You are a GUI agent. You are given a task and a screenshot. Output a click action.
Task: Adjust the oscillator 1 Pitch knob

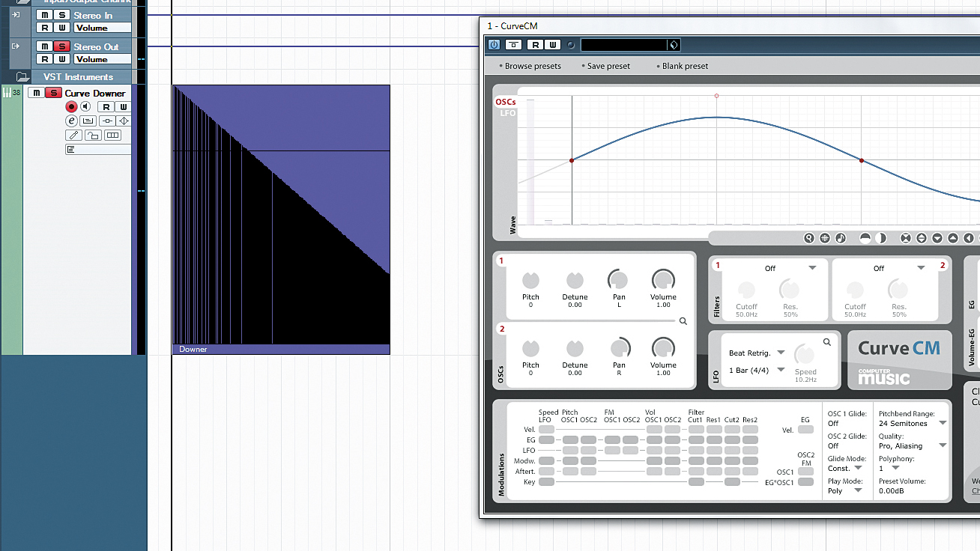click(530, 280)
